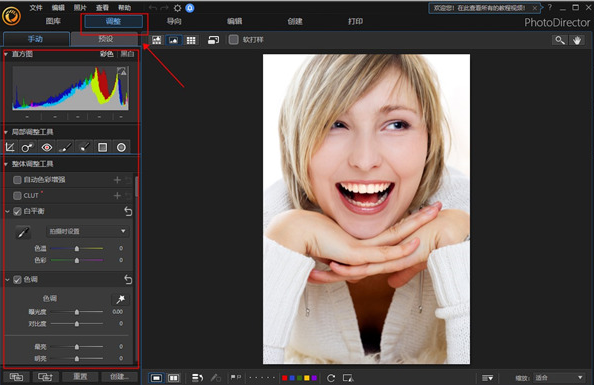This screenshot has height=385, width=594.
Task: Open the 缩放 zoom level dropdown
Action: [559, 377]
